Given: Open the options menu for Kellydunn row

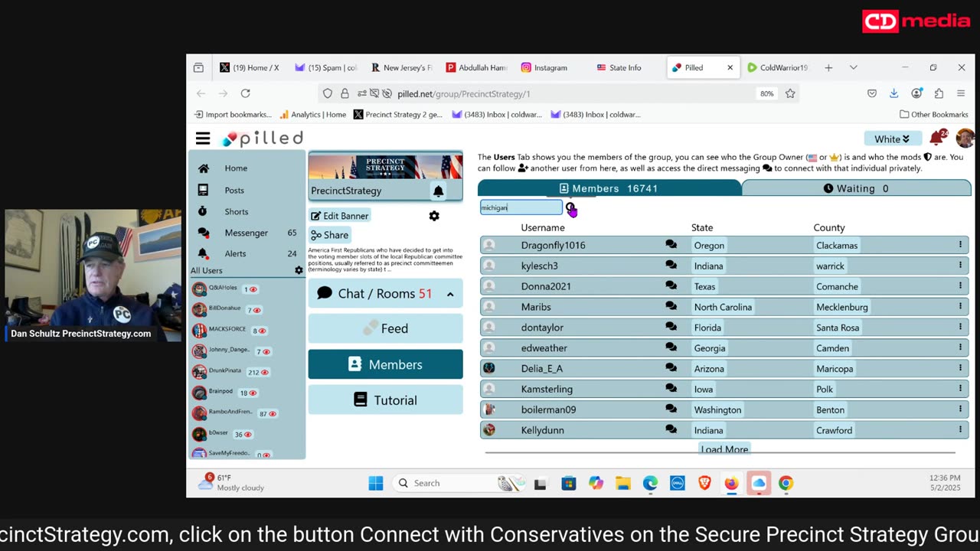Looking at the screenshot, I should point(960,430).
